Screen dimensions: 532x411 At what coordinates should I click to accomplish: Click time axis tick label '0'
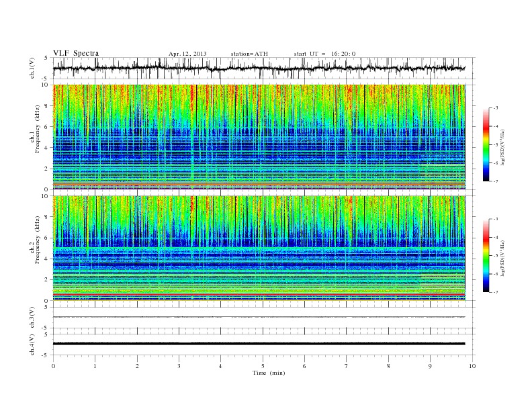coord(53,366)
